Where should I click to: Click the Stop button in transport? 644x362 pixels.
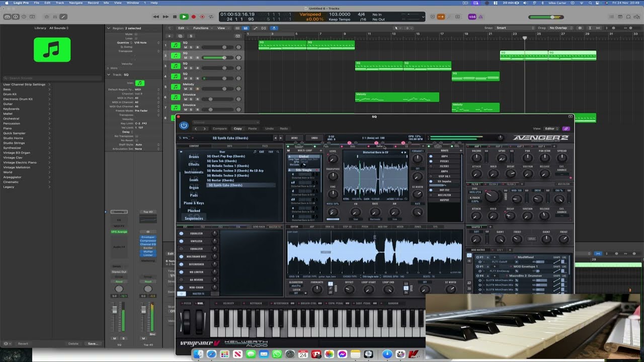coord(175,17)
